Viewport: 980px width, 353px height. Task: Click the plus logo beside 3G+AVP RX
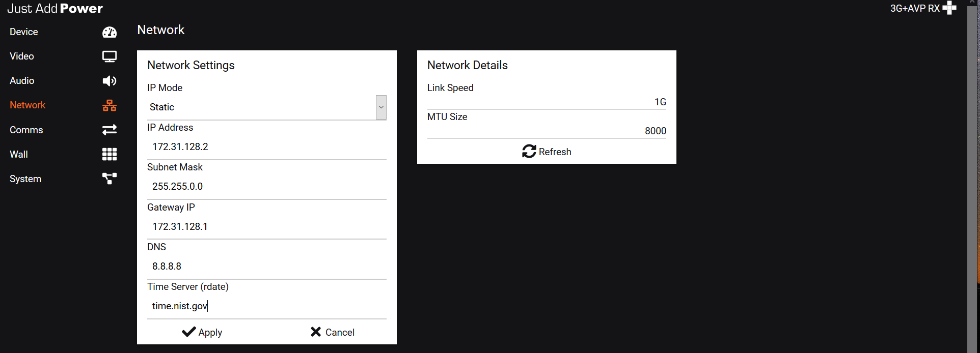click(949, 8)
